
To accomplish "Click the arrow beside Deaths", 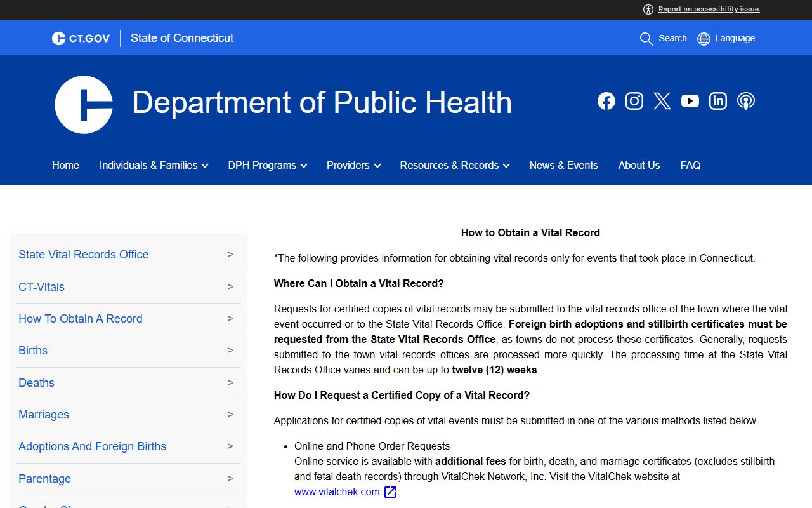I will [230, 383].
